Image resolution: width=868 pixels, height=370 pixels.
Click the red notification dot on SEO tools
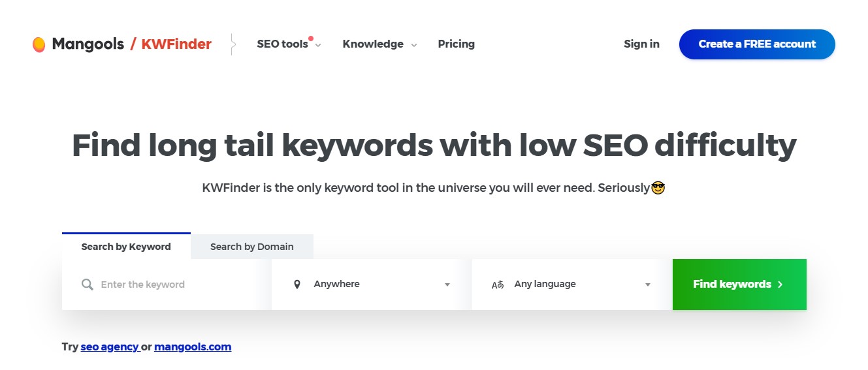coord(311,39)
